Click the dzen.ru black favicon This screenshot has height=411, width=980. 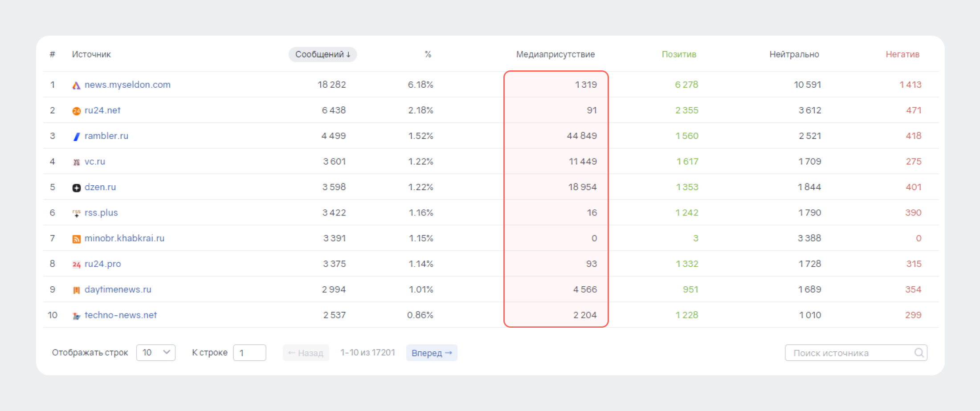pyautogui.click(x=77, y=188)
